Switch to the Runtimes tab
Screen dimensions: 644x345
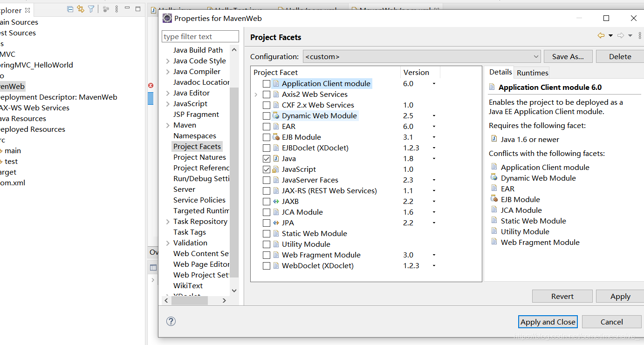(x=532, y=73)
